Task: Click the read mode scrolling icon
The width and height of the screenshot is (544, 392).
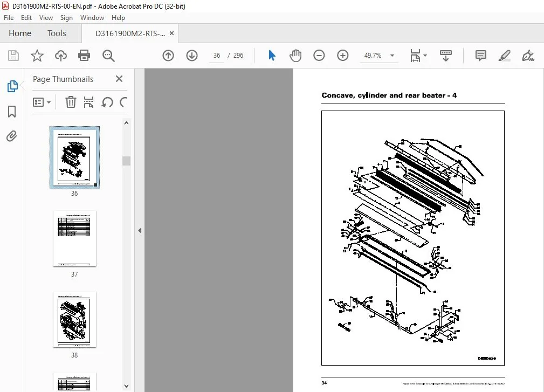Action: point(446,56)
